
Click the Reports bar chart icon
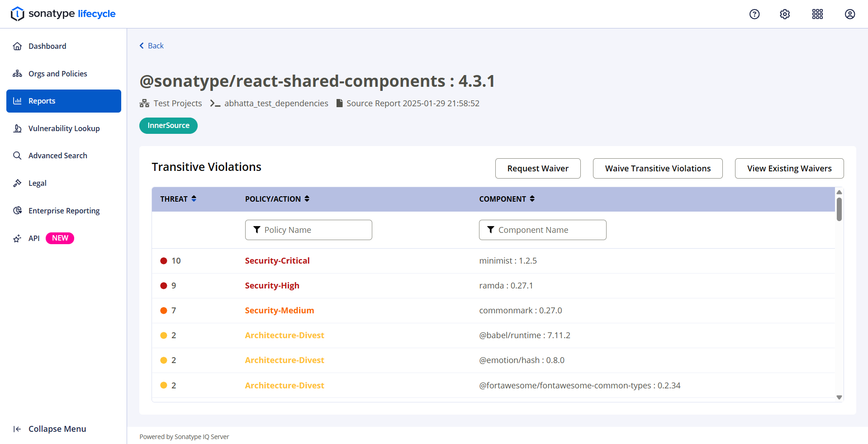pos(17,101)
